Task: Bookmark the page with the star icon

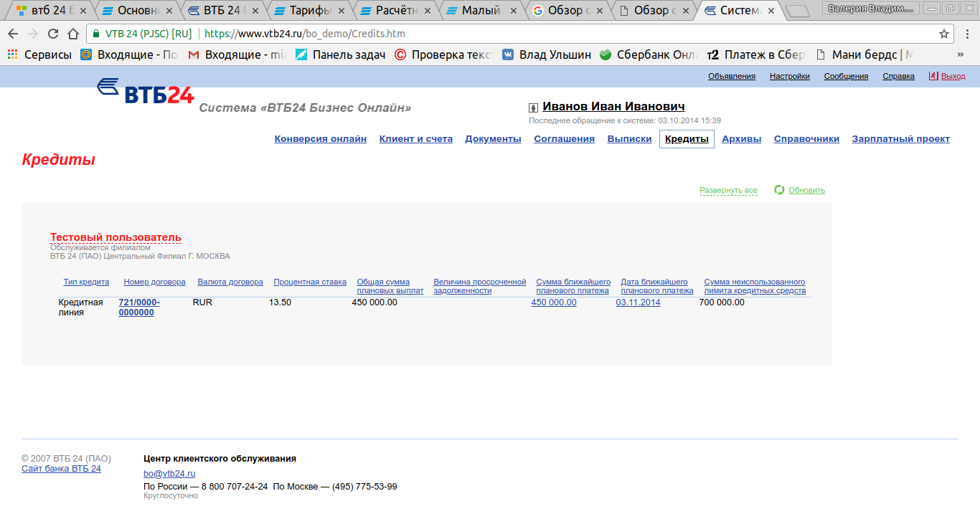Action: tap(944, 34)
